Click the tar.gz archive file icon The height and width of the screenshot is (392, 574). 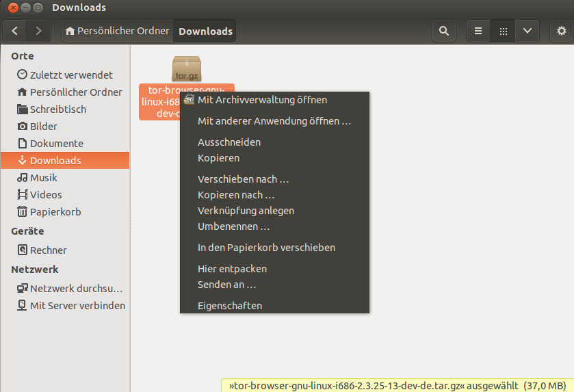click(186, 69)
